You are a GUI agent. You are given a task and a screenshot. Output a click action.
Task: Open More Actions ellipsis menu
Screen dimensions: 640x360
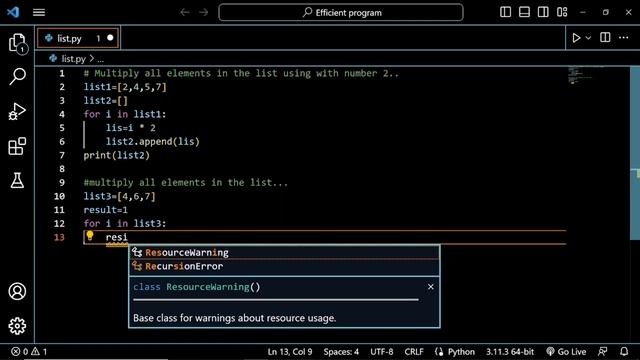pos(623,38)
